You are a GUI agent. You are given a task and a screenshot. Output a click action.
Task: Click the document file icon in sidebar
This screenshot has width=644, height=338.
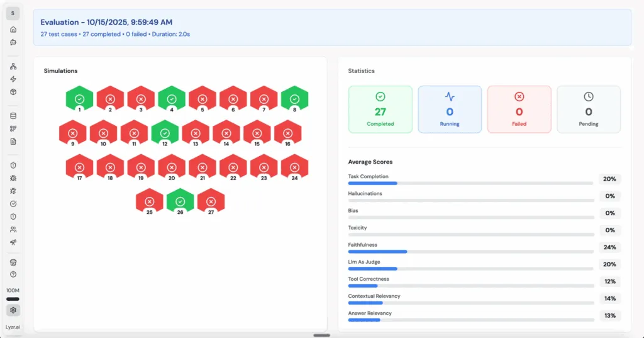coord(13,142)
